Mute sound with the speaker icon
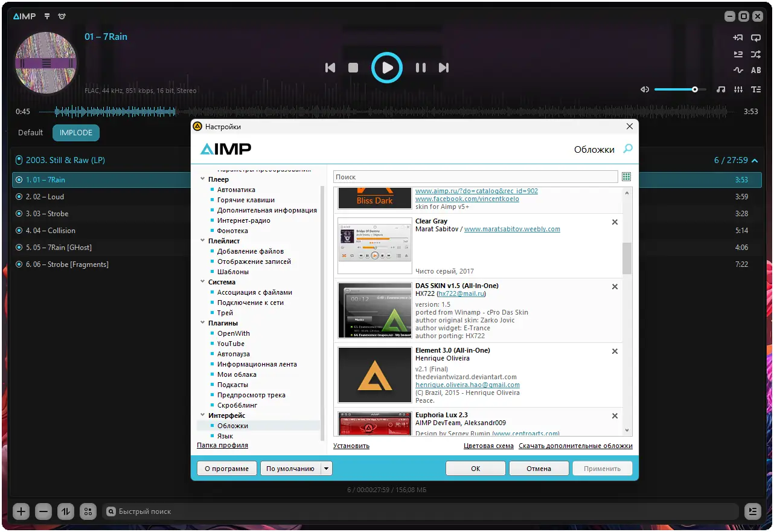 [645, 89]
